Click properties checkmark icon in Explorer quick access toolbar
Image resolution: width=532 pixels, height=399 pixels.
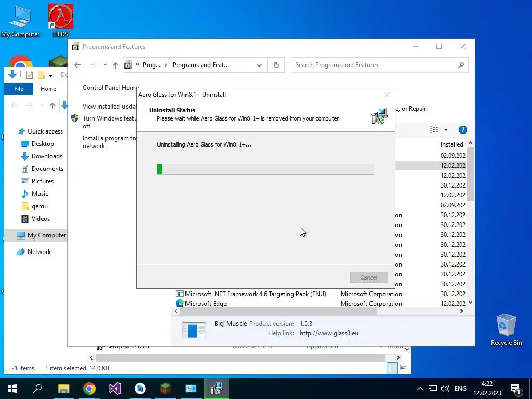point(30,75)
